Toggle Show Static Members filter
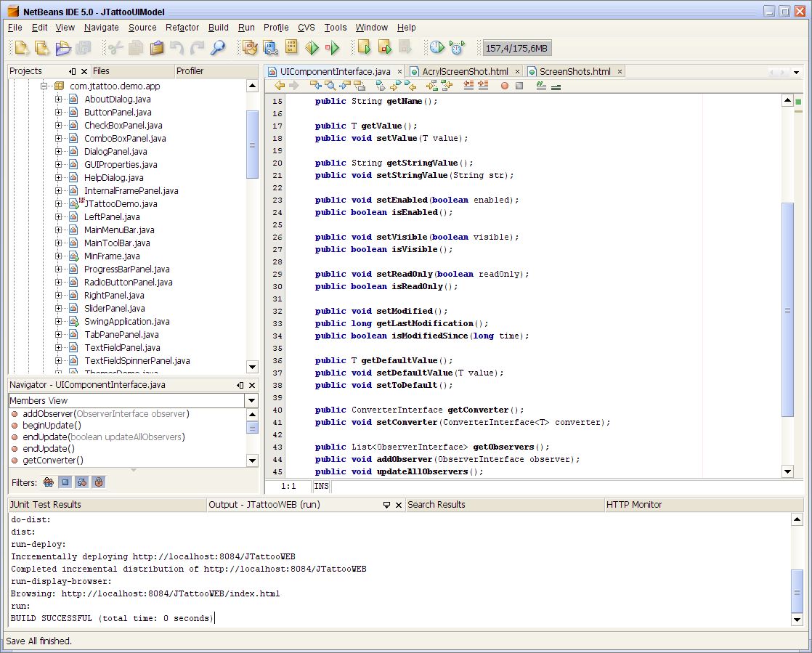 point(82,482)
